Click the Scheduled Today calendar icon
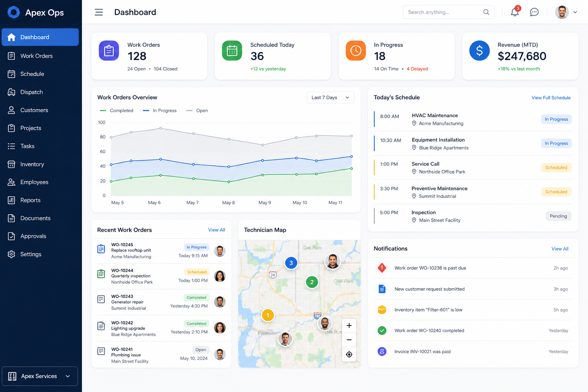 point(232,51)
